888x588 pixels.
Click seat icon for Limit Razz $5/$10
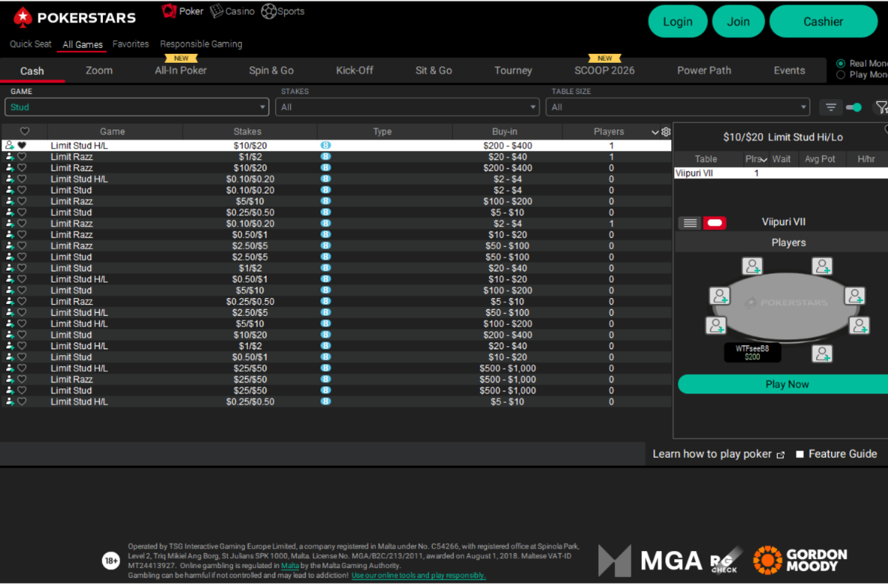10,201
